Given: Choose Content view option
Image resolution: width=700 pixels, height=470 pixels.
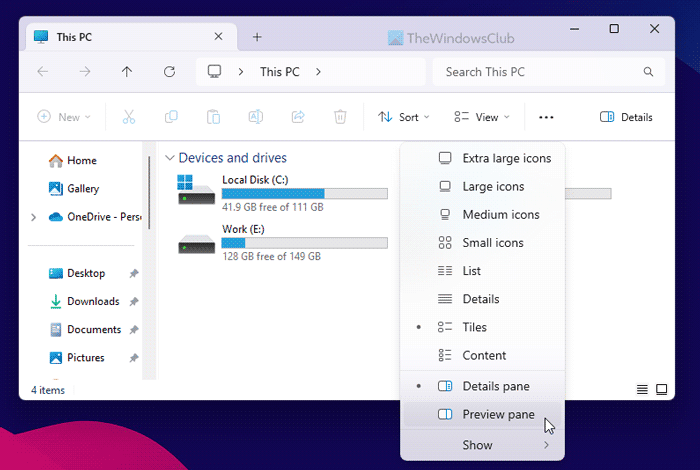Looking at the screenshot, I should [x=483, y=355].
